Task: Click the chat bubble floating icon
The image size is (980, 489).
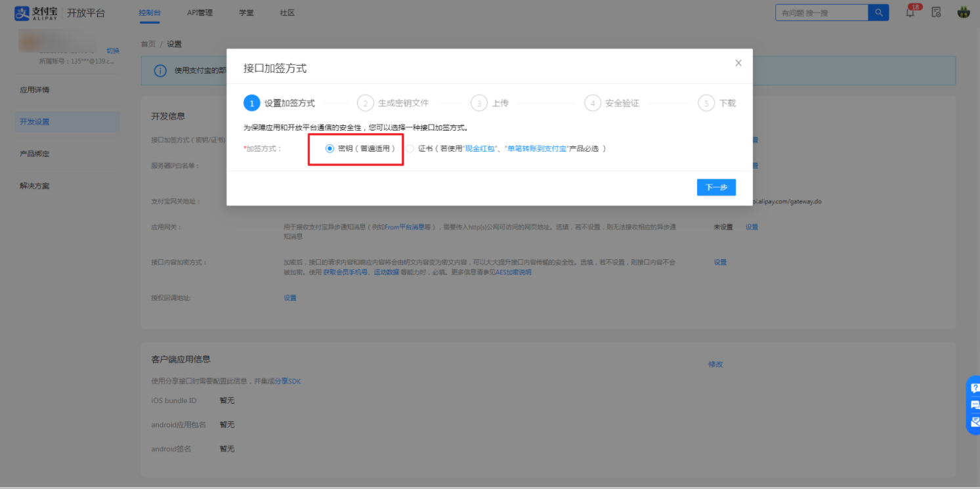Action: pyautogui.click(x=975, y=405)
